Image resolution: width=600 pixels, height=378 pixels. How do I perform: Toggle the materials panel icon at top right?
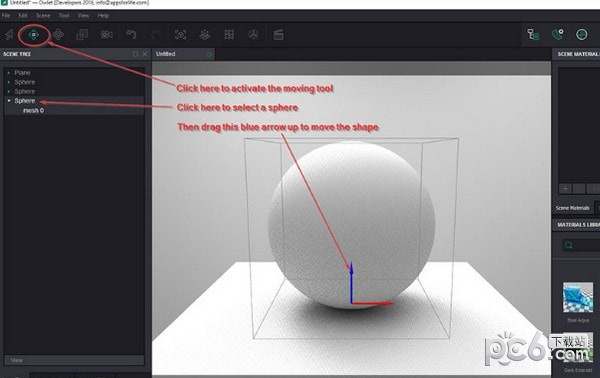(x=558, y=34)
